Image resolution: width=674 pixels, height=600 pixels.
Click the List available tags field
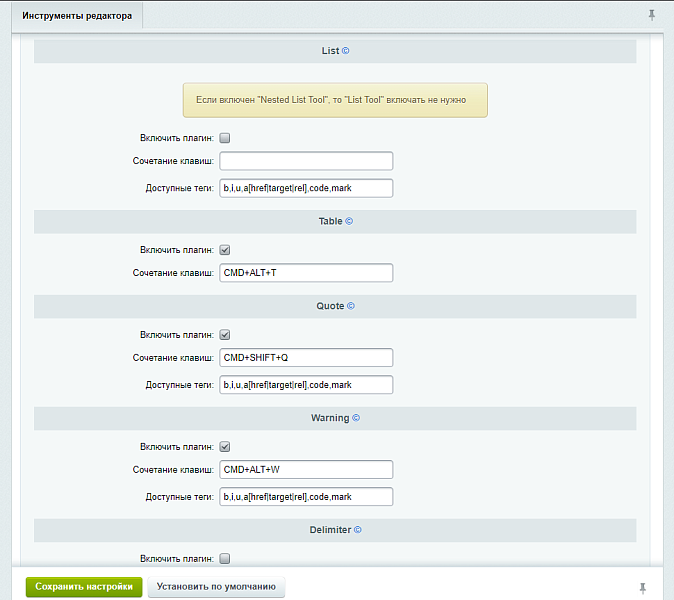pos(306,188)
